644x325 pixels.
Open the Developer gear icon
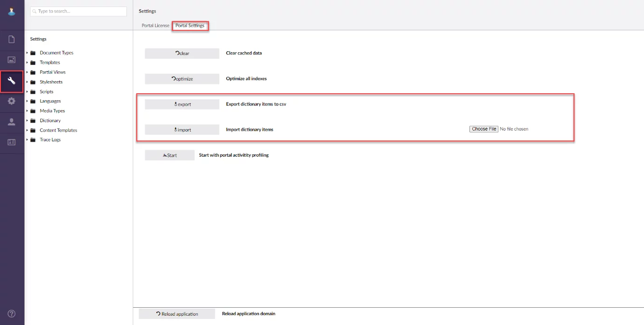coord(12,101)
